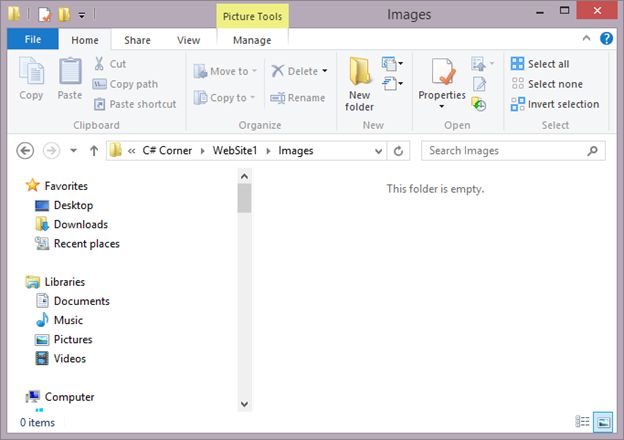624x440 pixels.
Task: Click Paste shortcut command
Action: tap(135, 104)
